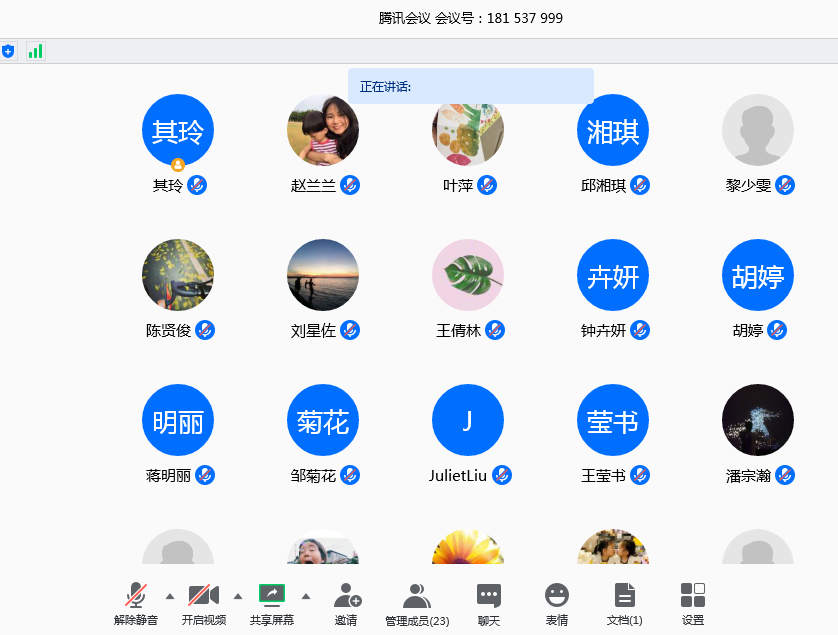The image size is (838, 635).
Task: Click the muted mic icon beside 胡婷
Action: (x=777, y=330)
